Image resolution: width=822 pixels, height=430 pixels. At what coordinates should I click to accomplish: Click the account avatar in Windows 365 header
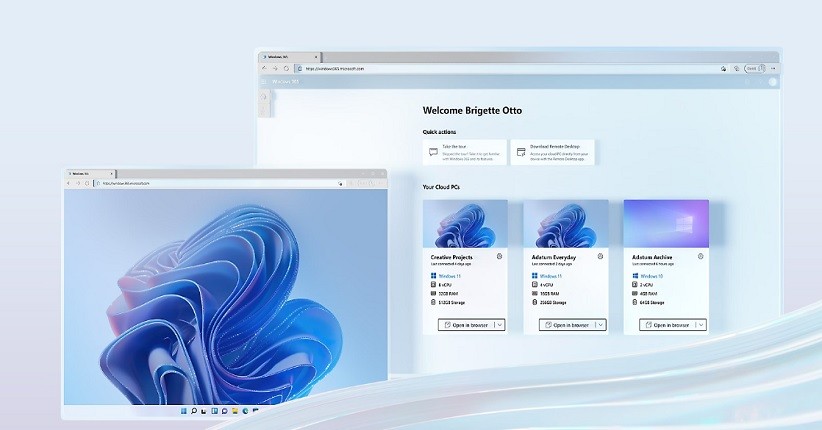click(x=772, y=82)
